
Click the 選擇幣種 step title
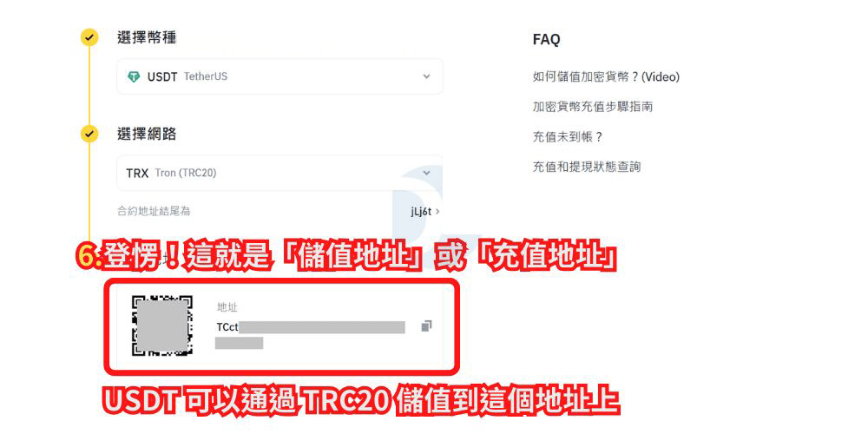coord(147,37)
